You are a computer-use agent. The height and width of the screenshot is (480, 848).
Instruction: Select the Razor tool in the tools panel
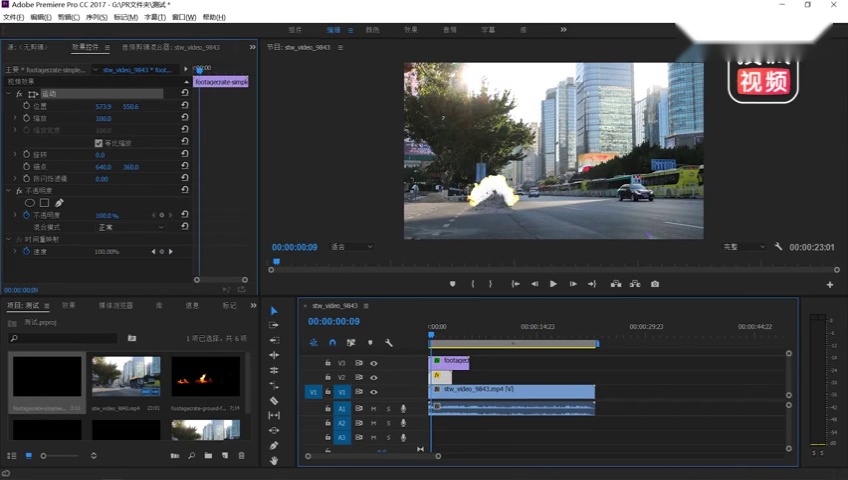click(x=274, y=401)
